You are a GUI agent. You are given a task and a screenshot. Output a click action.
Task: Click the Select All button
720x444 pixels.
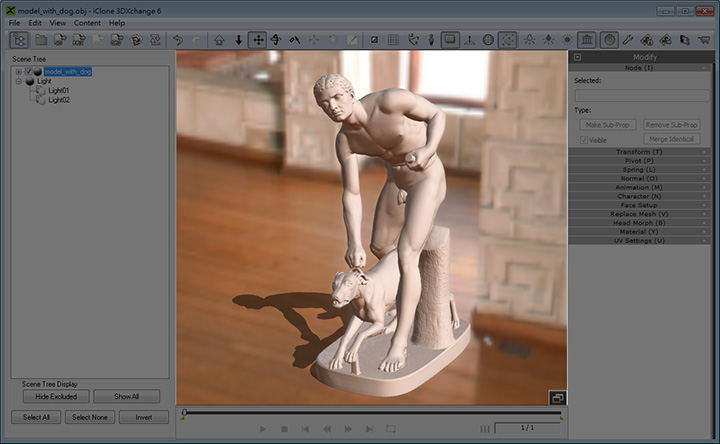coord(36,417)
